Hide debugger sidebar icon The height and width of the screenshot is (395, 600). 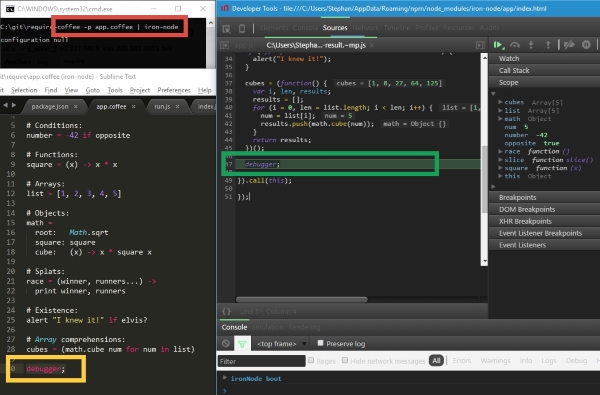(480, 45)
